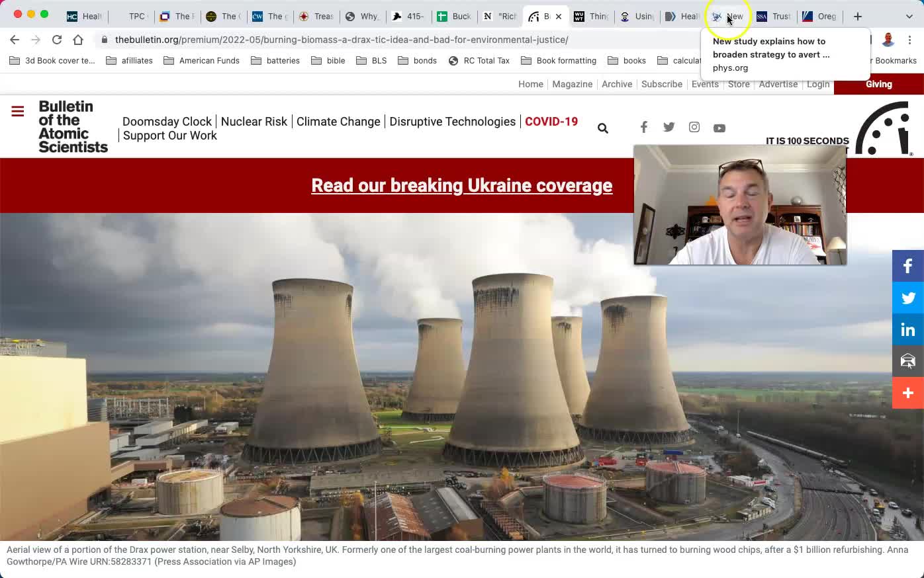View site security lock icon
924x578 pixels.
pyautogui.click(x=105, y=40)
